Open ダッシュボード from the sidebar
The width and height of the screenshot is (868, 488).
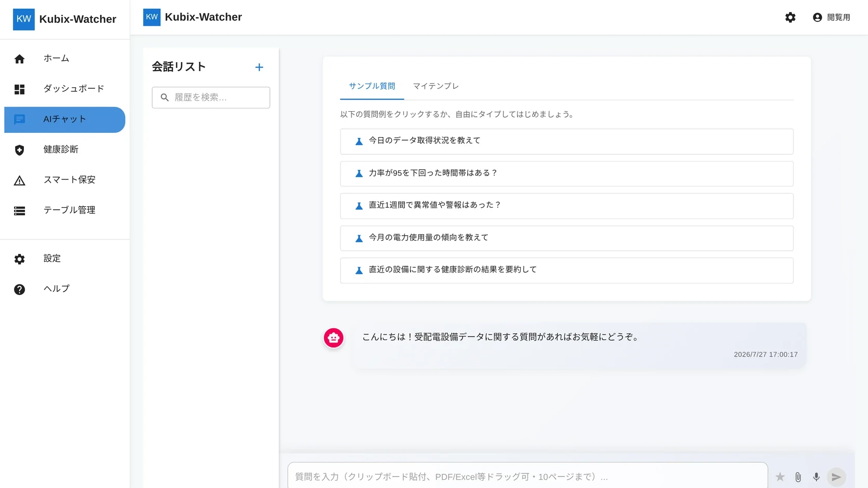(x=65, y=89)
